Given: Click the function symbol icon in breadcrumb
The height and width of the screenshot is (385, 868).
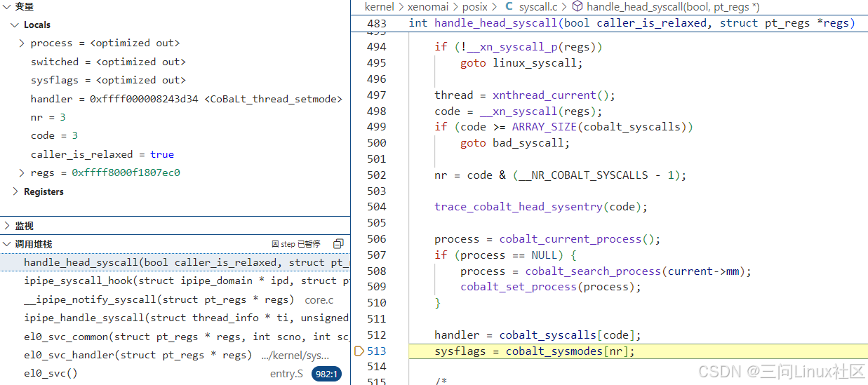Looking at the screenshot, I should (x=577, y=7).
